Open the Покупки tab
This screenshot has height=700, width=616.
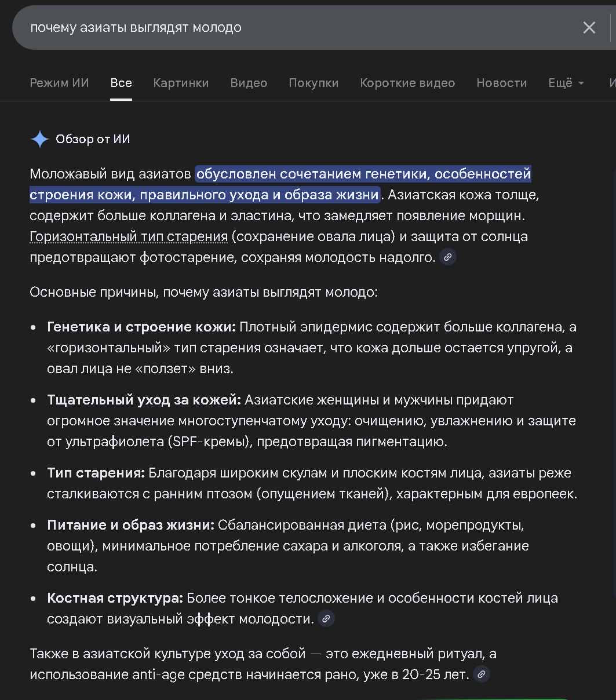(314, 83)
